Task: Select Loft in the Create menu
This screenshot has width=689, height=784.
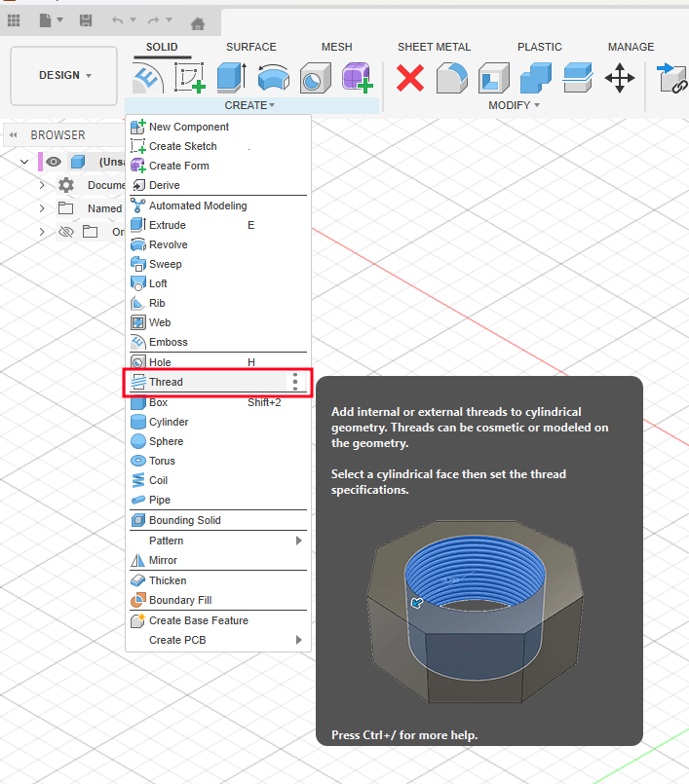Action: click(218, 283)
